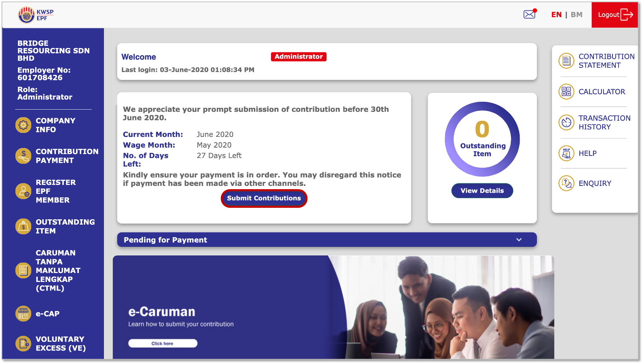Click the Calculator icon
The image size is (643, 364).
(x=566, y=92)
